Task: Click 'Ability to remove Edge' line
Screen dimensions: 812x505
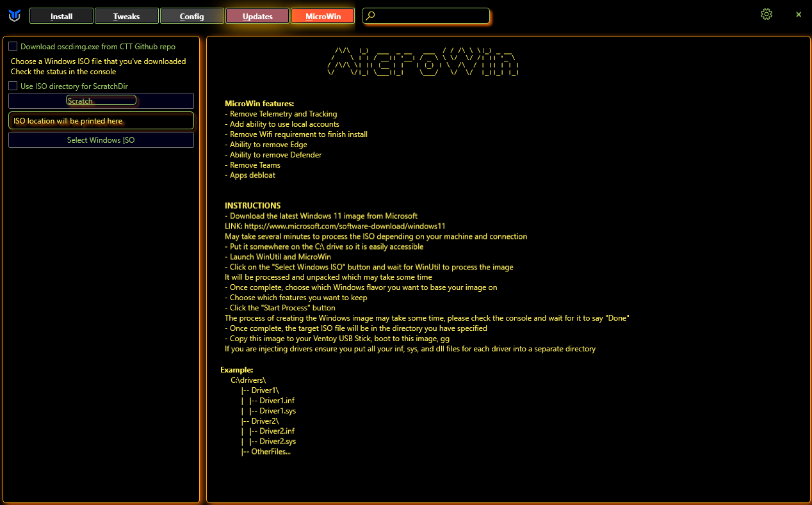Action: [x=266, y=144]
